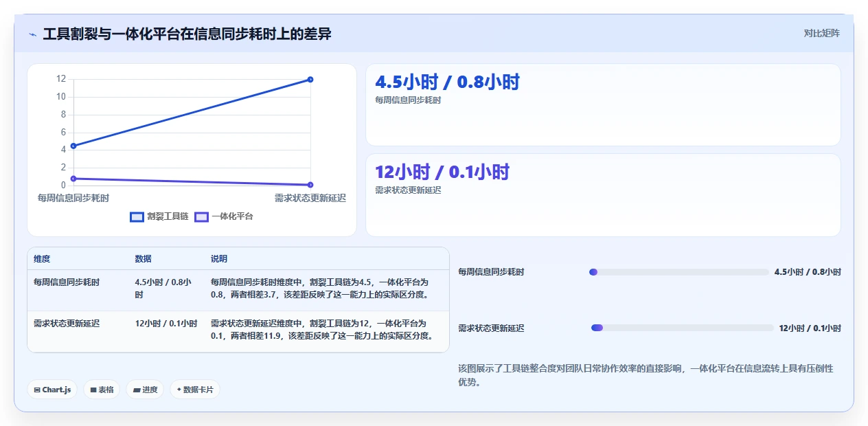Click progress value 4.5小时 / 0.8小时
The image size is (868, 426).
tap(808, 272)
